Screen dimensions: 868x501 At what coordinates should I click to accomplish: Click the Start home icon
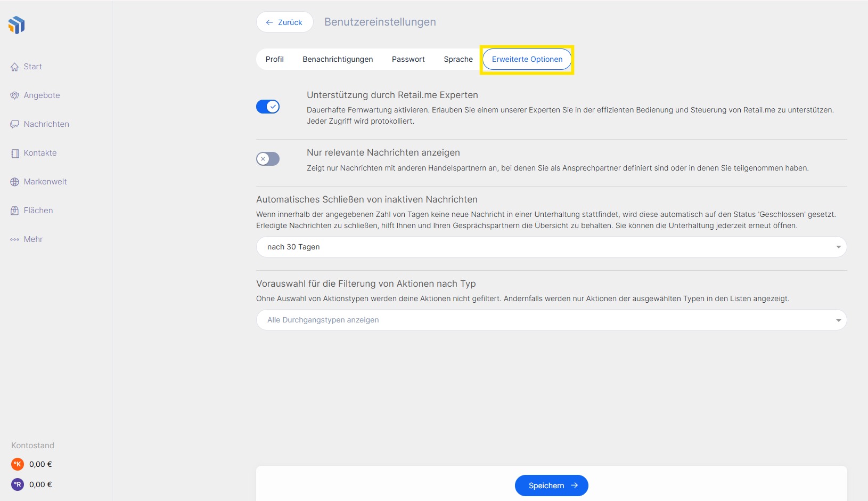(15, 67)
